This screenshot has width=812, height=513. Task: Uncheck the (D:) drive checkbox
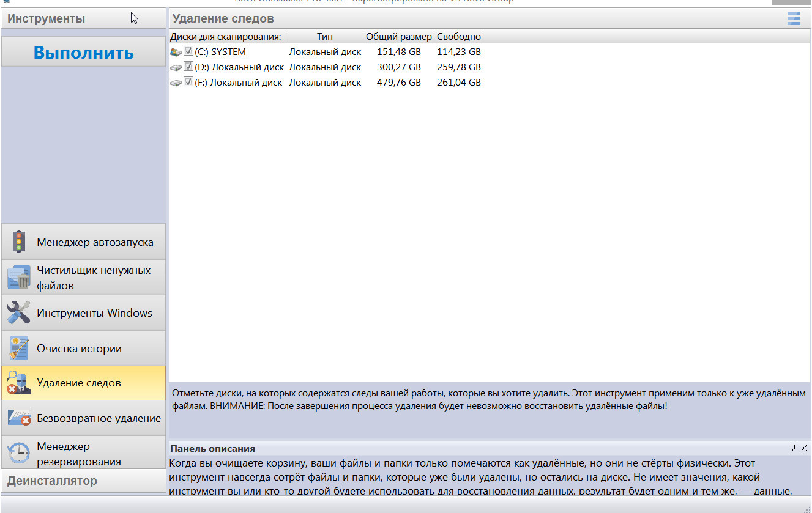coord(188,67)
